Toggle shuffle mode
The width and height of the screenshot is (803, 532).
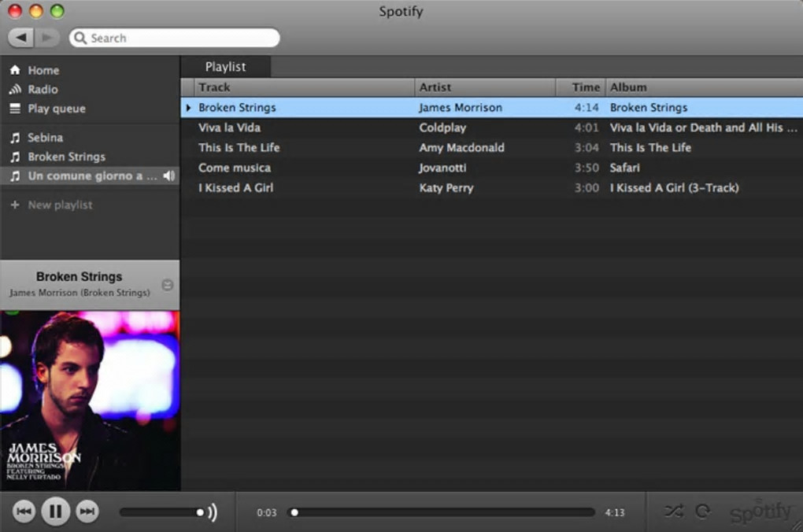674,511
